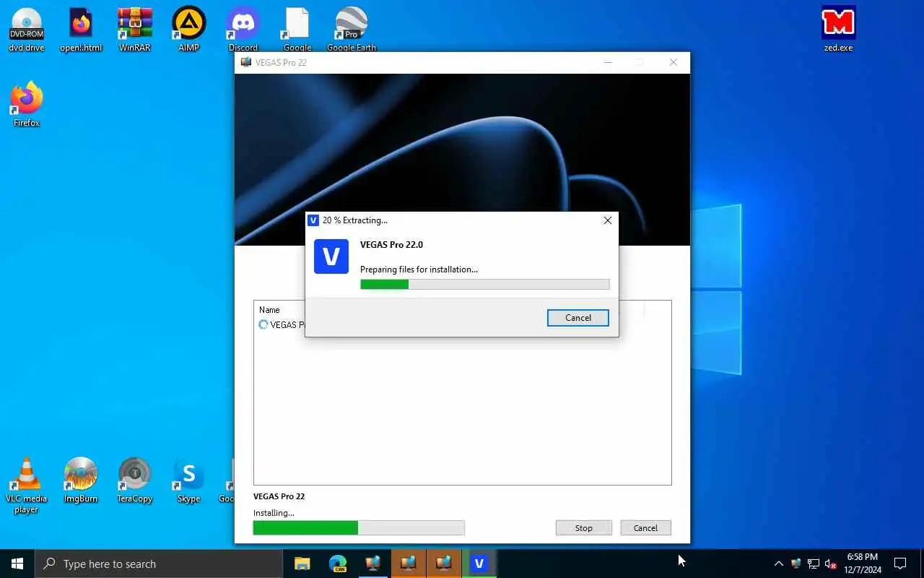Click the extraction progress bar

[x=485, y=285]
